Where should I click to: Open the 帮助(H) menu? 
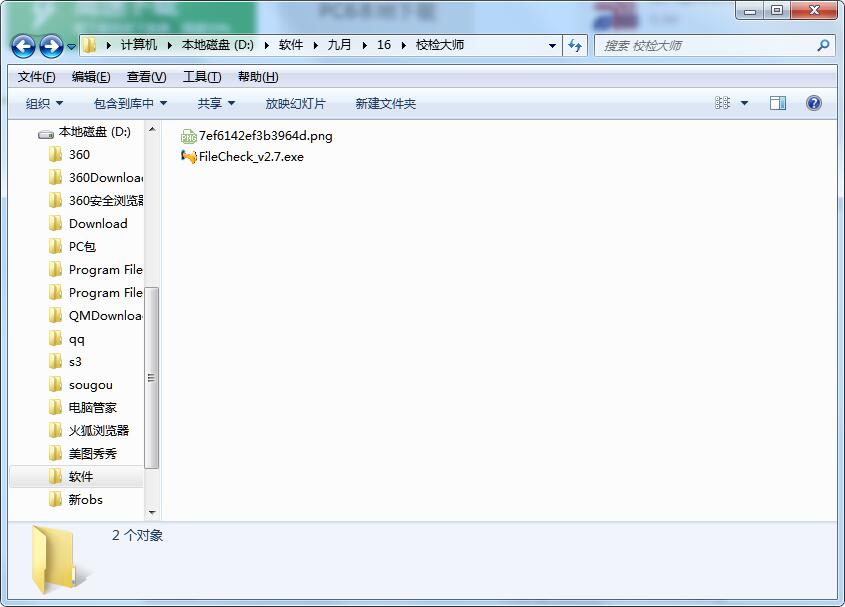tap(258, 77)
